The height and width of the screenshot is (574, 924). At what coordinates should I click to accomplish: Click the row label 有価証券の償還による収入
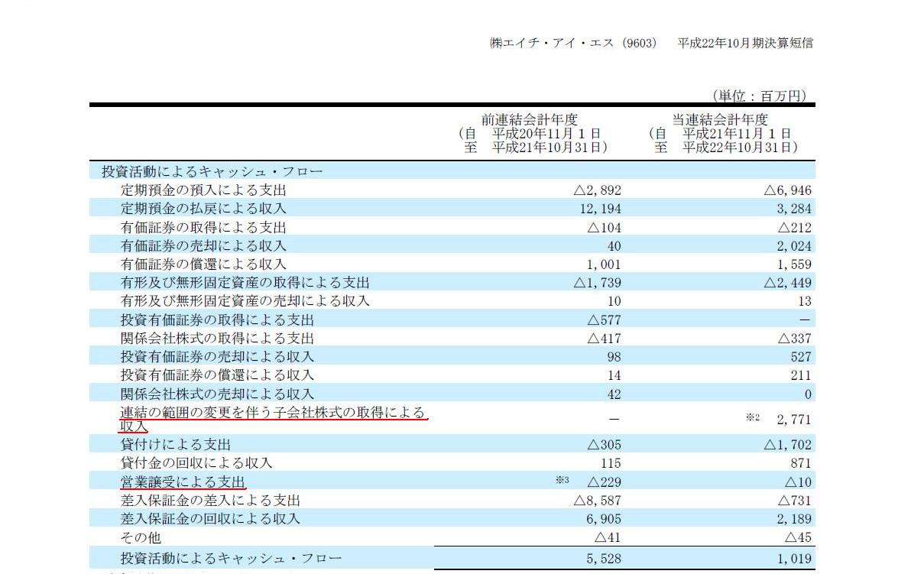point(203,264)
